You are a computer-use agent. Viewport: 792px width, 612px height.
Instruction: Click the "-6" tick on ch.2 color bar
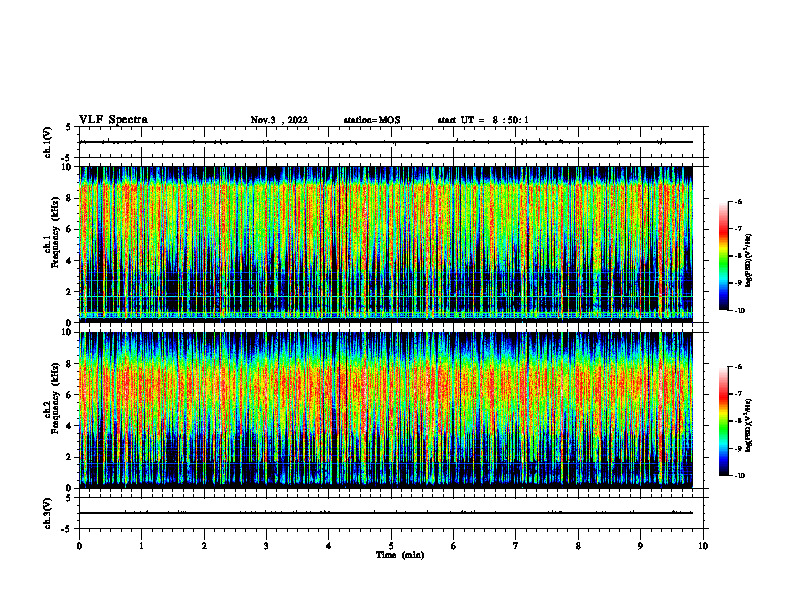tap(738, 367)
